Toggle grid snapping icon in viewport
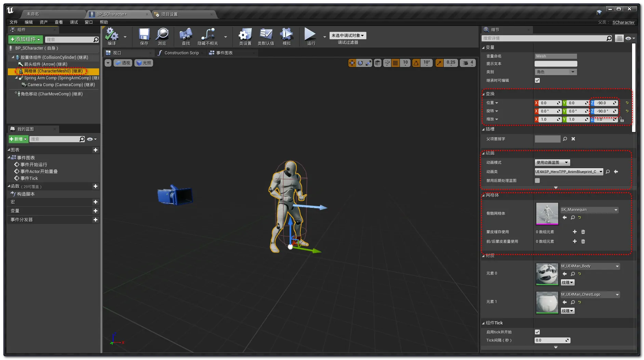 click(x=395, y=63)
